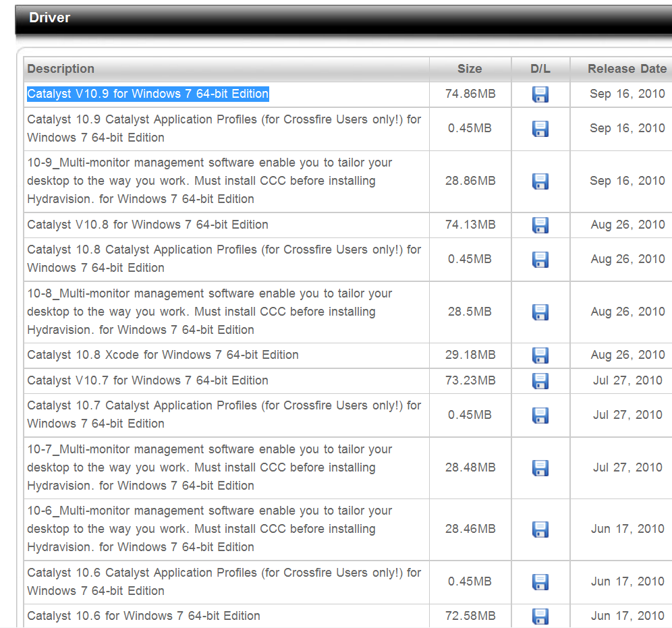Click 10-6_Multi-monitor management description
Viewport: 672px width, 628px height.
point(210,529)
